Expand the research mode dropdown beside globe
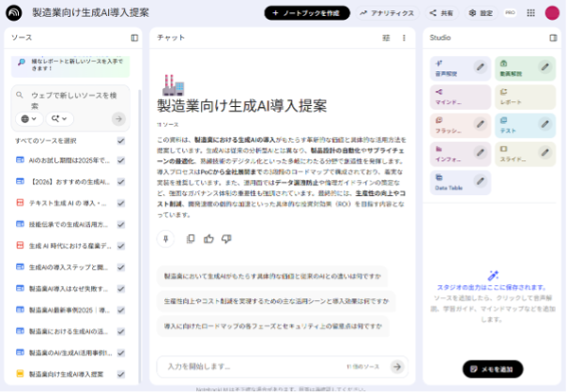Viewport: 567px width, 392px height. (61, 119)
